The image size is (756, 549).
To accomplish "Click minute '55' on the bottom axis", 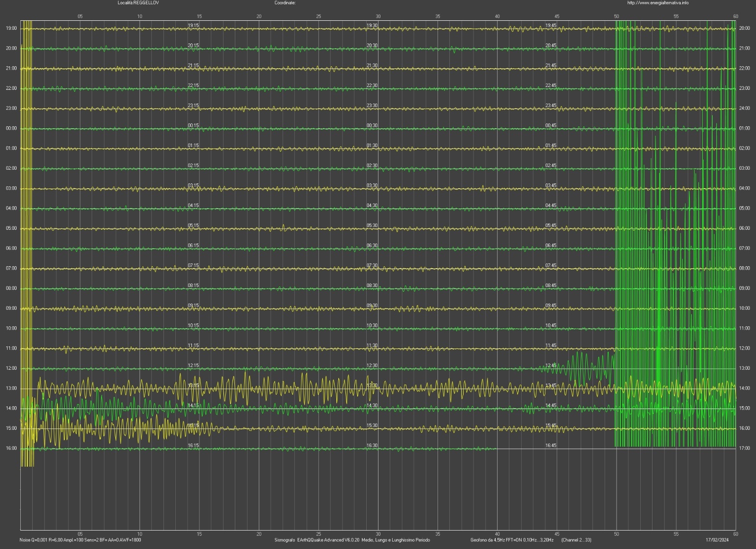I will tap(676, 534).
